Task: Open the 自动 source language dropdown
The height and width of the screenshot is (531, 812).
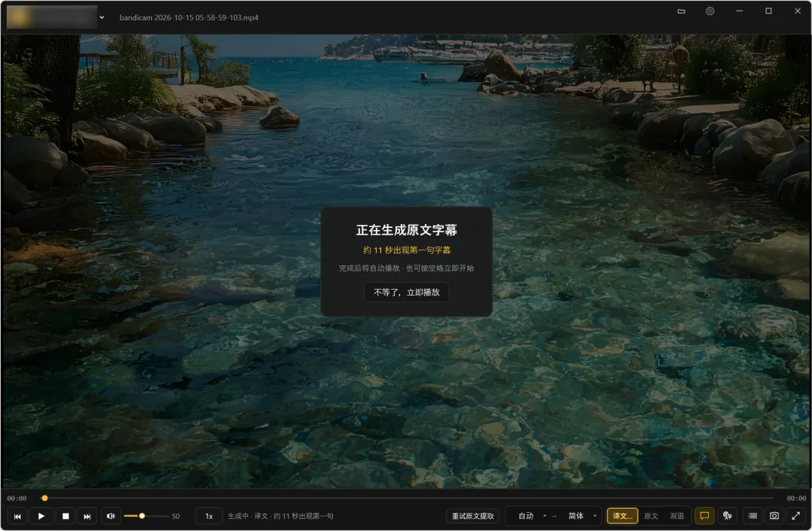Action: tap(532, 516)
